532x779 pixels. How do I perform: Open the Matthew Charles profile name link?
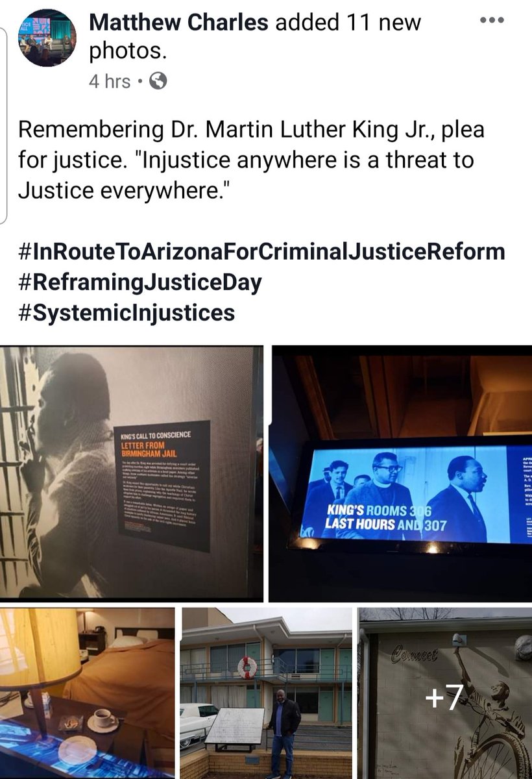click(178, 23)
